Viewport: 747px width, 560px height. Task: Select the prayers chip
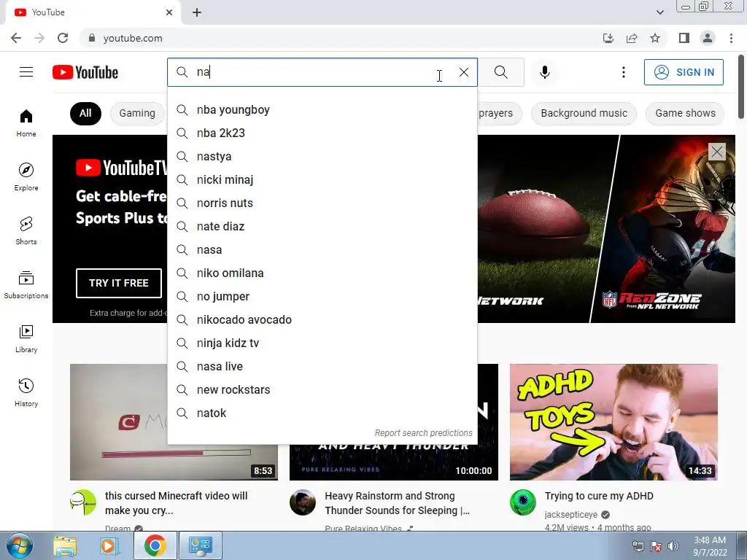pyautogui.click(x=500, y=113)
